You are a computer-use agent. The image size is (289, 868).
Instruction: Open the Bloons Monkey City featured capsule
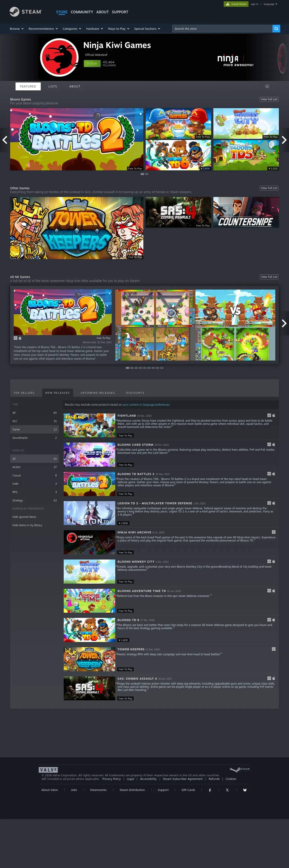click(246, 124)
